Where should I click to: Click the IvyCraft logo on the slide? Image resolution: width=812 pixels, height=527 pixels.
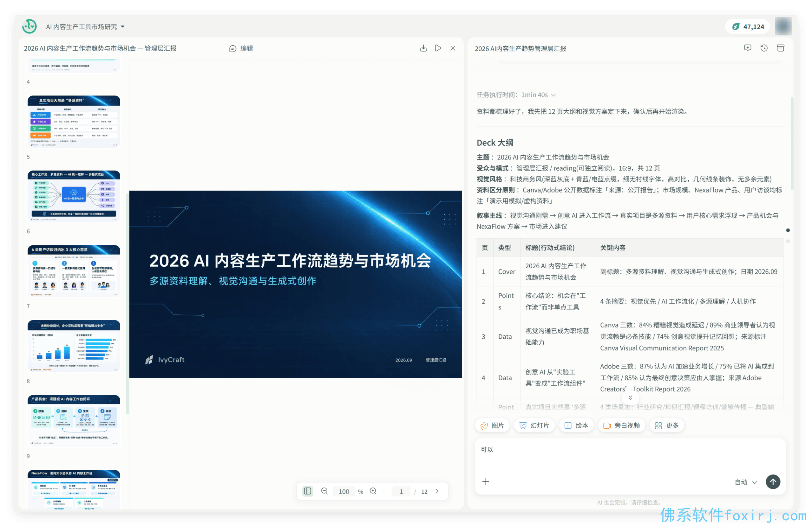tap(165, 360)
